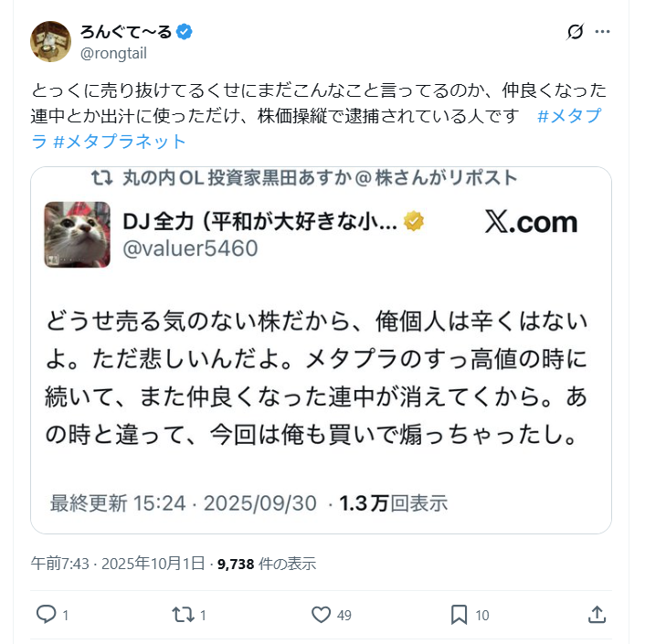
Task: Click the X.com logo in the image
Action: click(x=531, y=223)
